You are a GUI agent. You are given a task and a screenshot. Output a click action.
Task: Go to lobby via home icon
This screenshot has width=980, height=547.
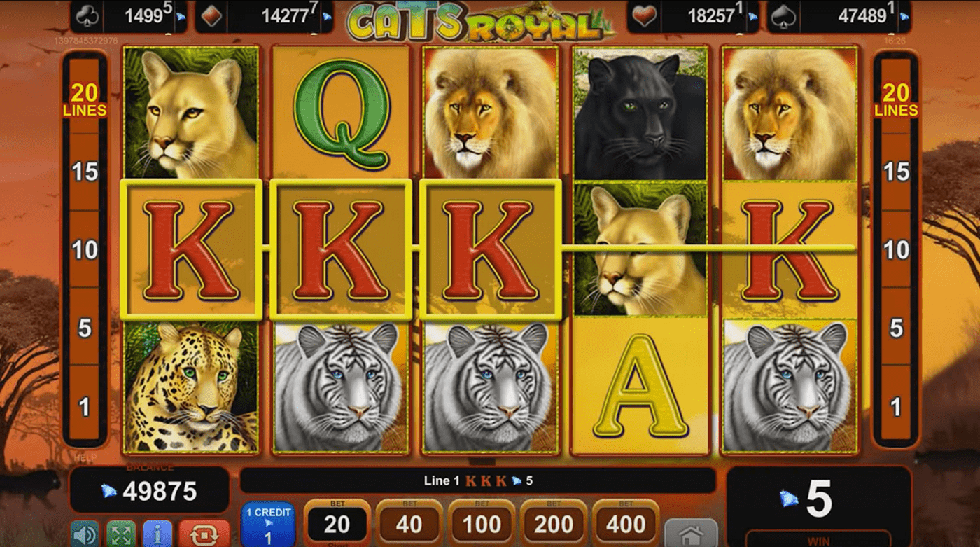point(691,534)
